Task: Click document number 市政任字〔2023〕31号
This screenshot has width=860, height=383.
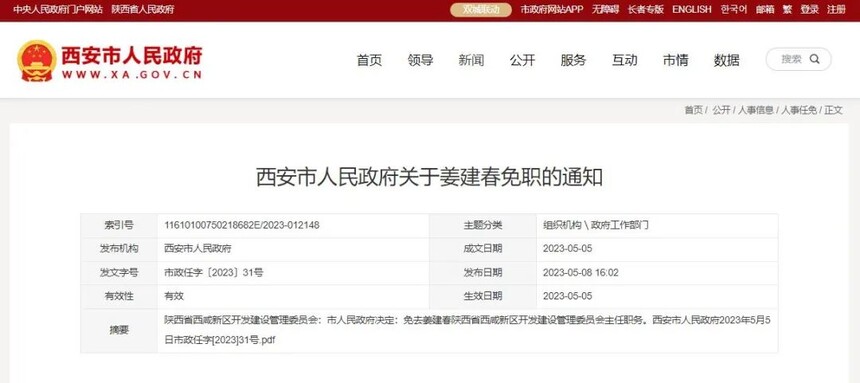Action: tap(214, 273)
